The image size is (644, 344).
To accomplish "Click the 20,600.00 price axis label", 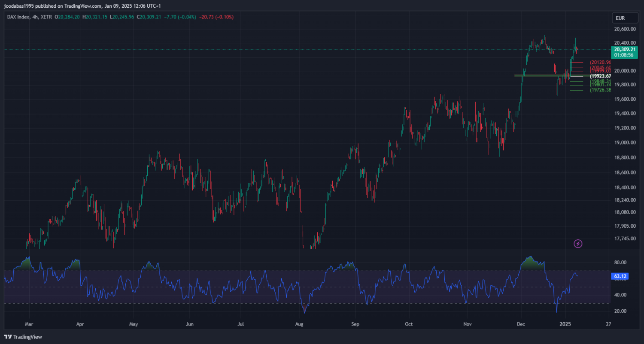I will pos(625,29).
